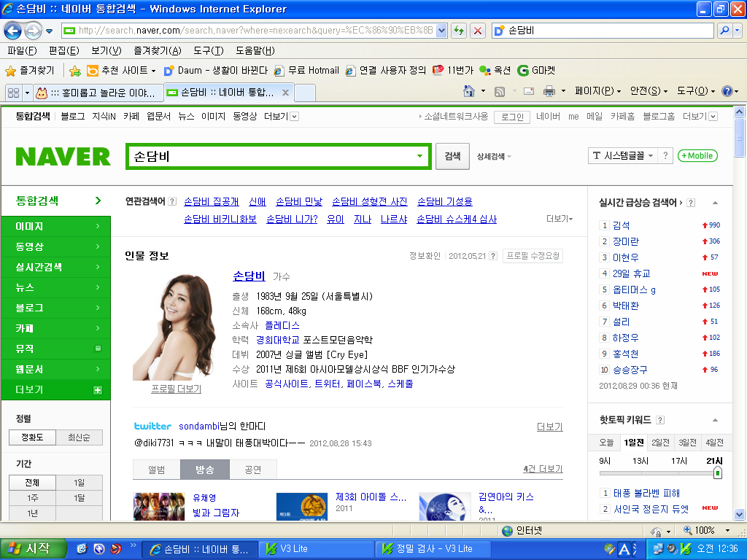Click the IE Back navigation arrow
This screenshot has width=747, height=560.
[13, 31]
